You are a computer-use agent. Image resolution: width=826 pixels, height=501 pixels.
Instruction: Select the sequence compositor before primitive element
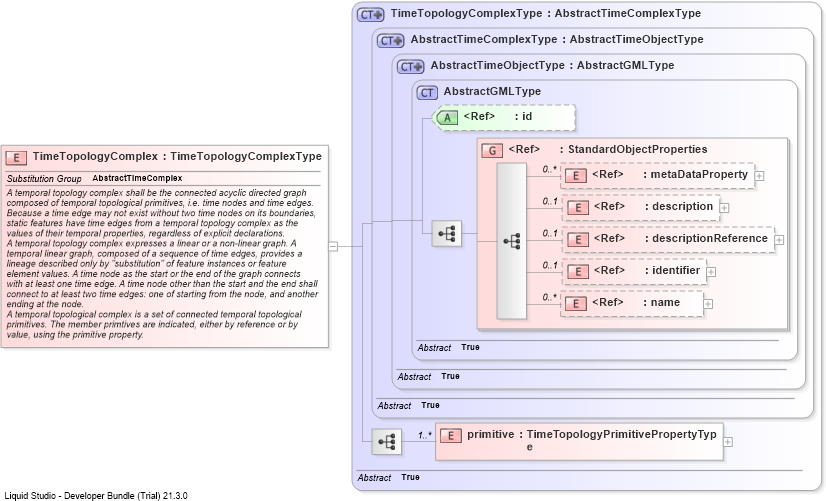(387, 441)
